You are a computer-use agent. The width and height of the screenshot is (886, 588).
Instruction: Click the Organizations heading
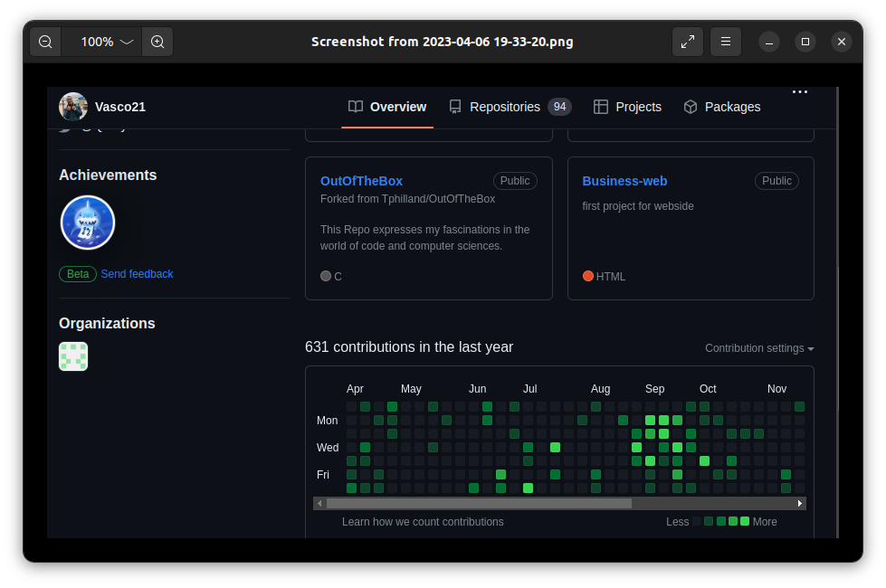click(107, 323)
